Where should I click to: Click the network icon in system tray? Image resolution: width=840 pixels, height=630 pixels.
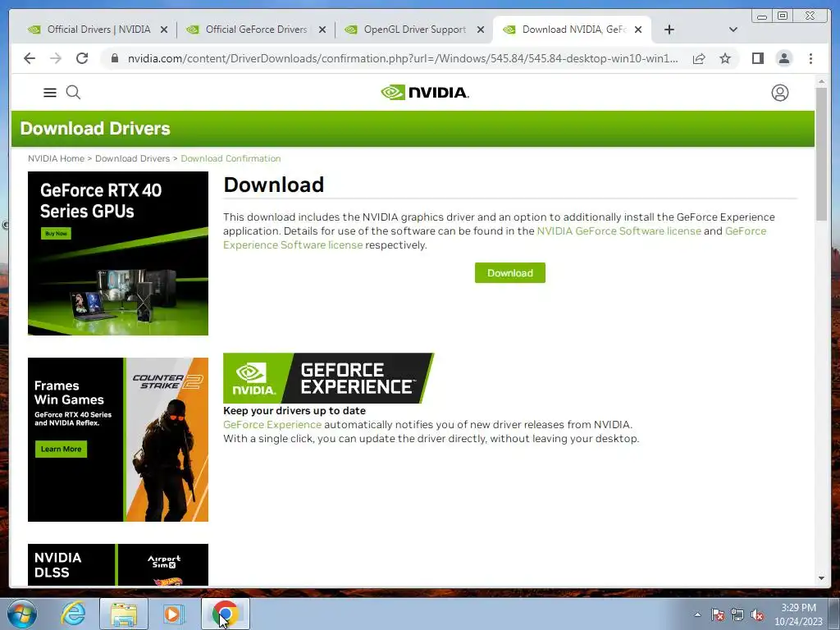point(737,615)
